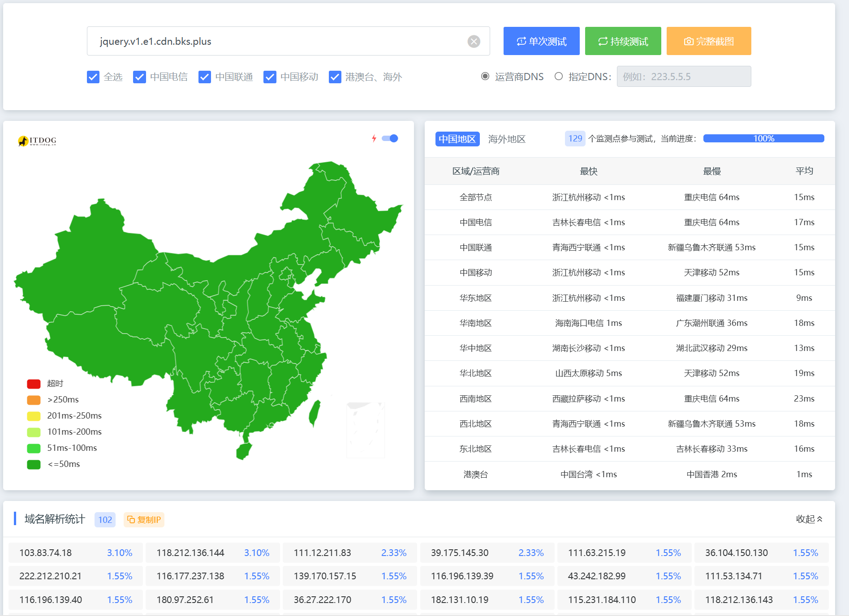Collapse the DNS statistics with 收起

tap(809, 519)
